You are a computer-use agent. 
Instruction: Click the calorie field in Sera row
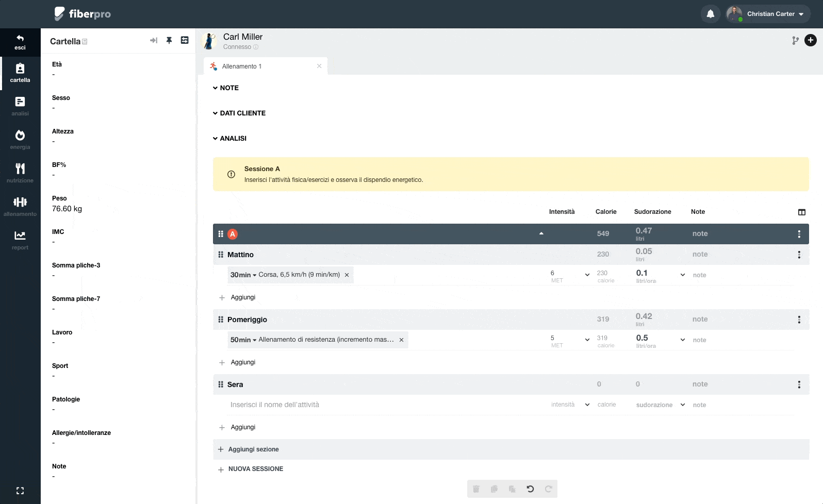point(607,405)
